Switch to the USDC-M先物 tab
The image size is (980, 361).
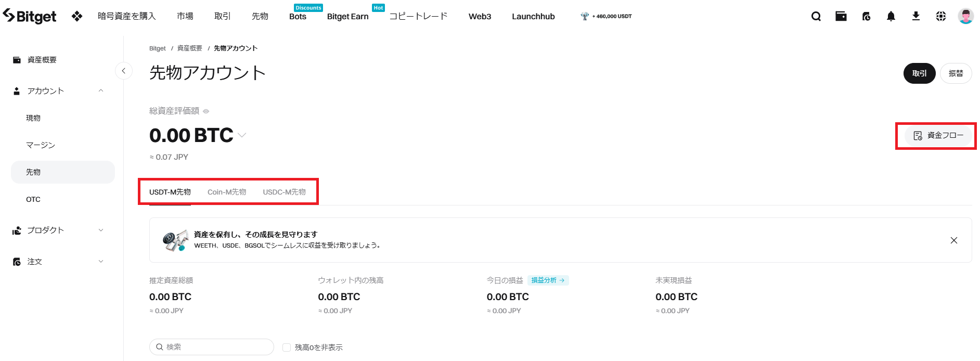(x=284, y=192)
